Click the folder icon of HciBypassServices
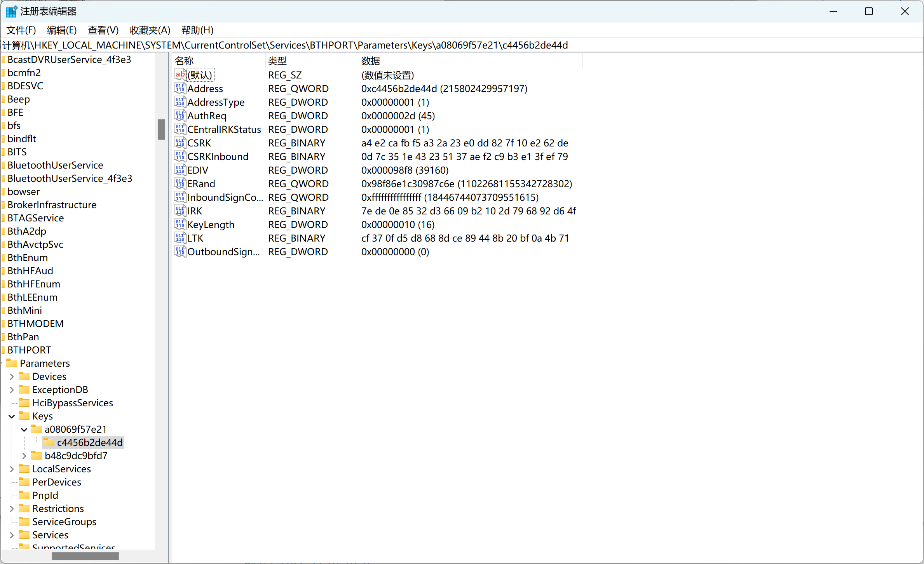The image size is (924, 564). pos(24,403)
